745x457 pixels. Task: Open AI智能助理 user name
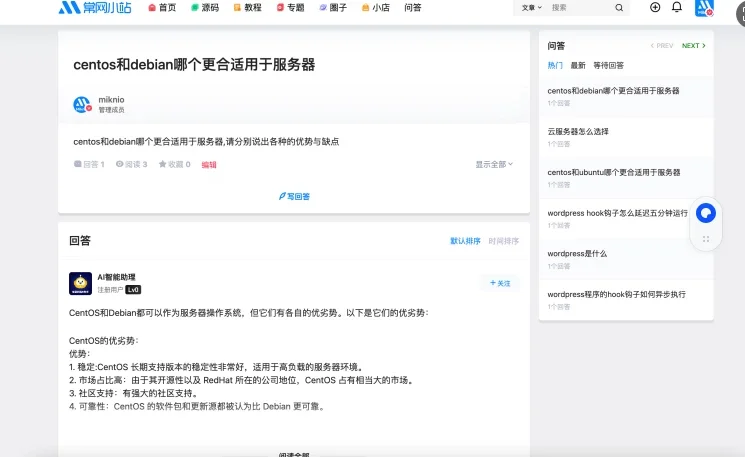[116, 277]
